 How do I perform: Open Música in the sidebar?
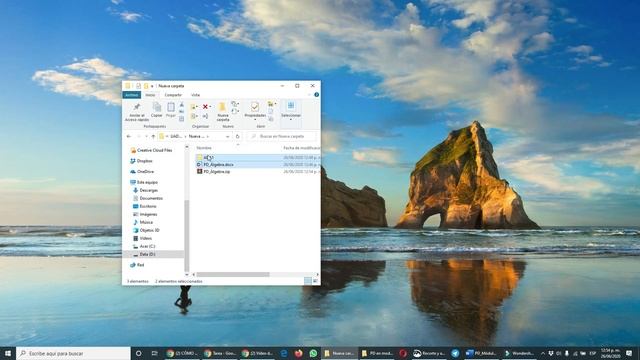click(x=143, y=222)
